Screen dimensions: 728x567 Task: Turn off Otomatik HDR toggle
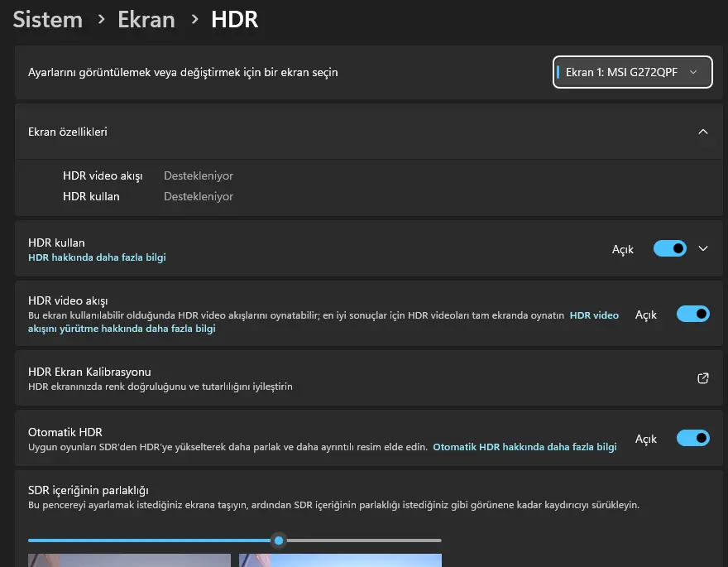(692, 438)
